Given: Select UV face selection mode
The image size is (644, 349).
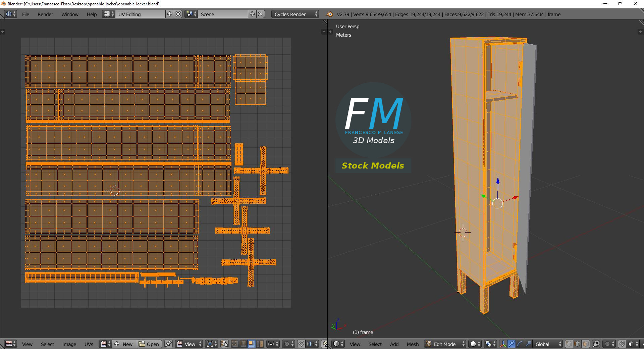Looking at the screenshot, I should click(251, 344).
